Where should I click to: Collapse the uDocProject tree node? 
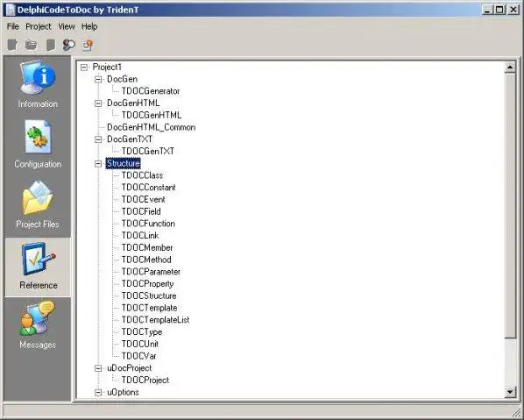(98, 368)
